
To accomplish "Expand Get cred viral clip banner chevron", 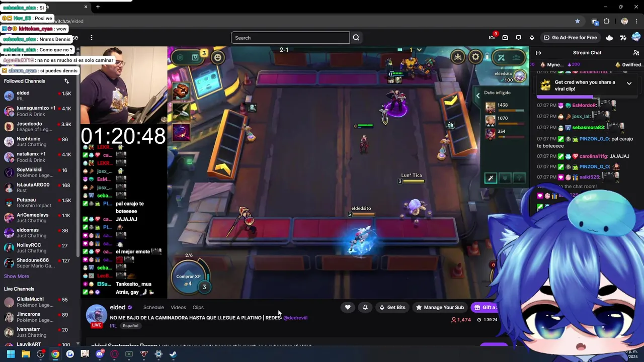I will [629, 83].
